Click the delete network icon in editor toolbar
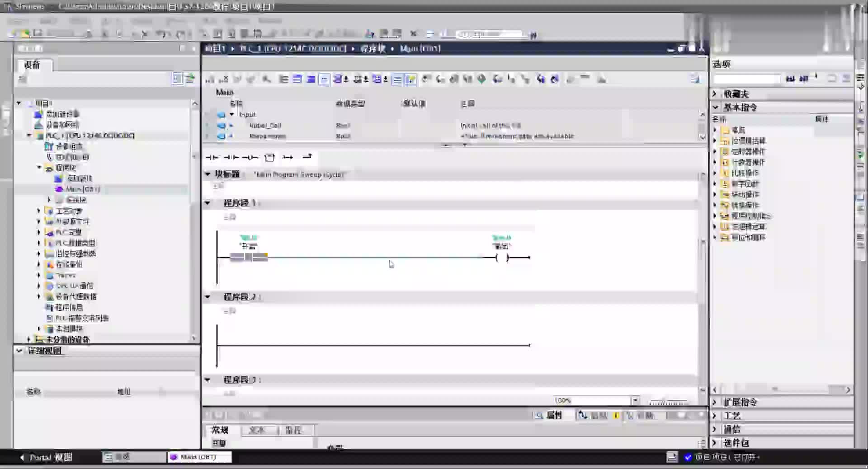868x469 pixels. pyautogui.click(x=223, y=80)
